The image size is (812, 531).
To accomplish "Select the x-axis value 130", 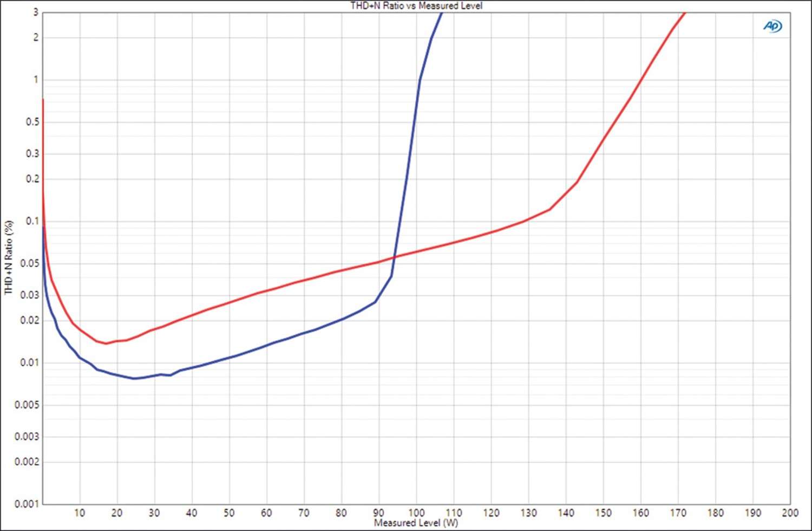I will (528, 513).
